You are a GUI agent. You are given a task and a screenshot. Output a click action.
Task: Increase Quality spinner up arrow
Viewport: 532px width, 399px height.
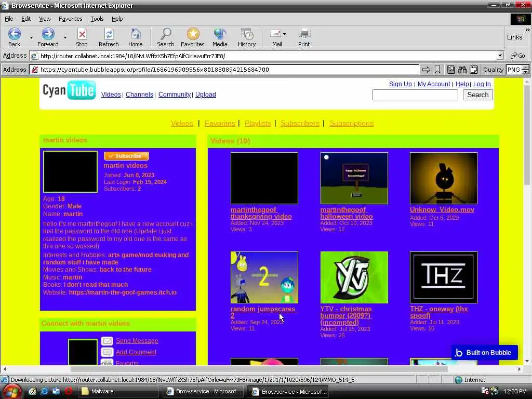tap(526, 67)
